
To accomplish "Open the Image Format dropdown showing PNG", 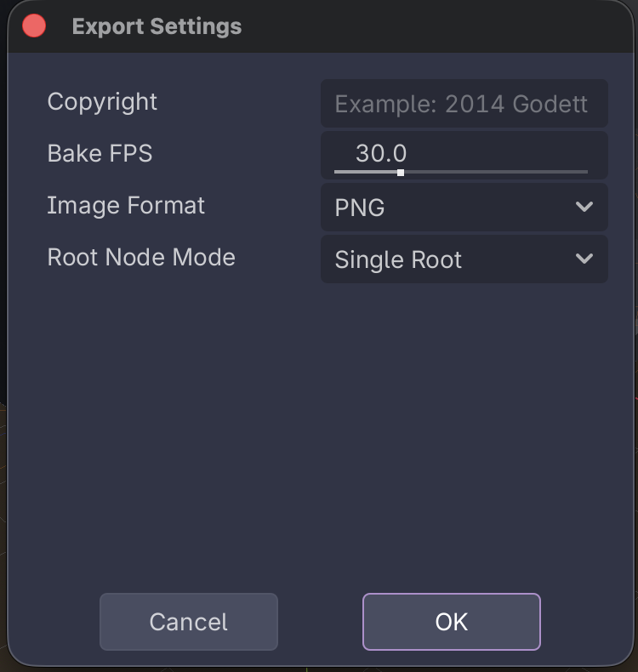I will pyautogui.click(x=464, y=207).
